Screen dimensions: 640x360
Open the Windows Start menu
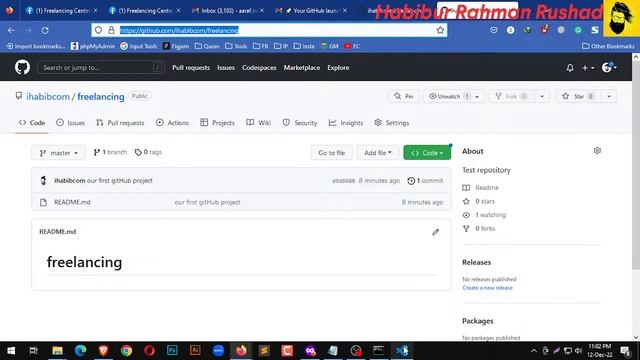coord(11,351)
